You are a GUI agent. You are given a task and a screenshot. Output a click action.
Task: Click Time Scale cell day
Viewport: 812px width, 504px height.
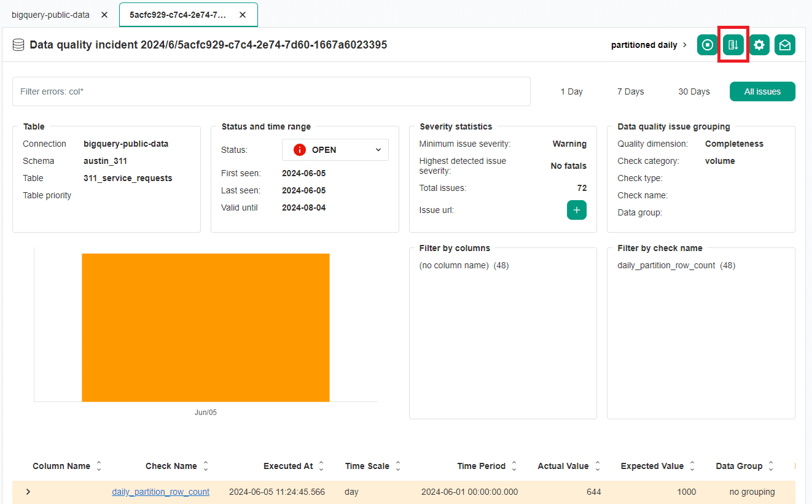351,492
